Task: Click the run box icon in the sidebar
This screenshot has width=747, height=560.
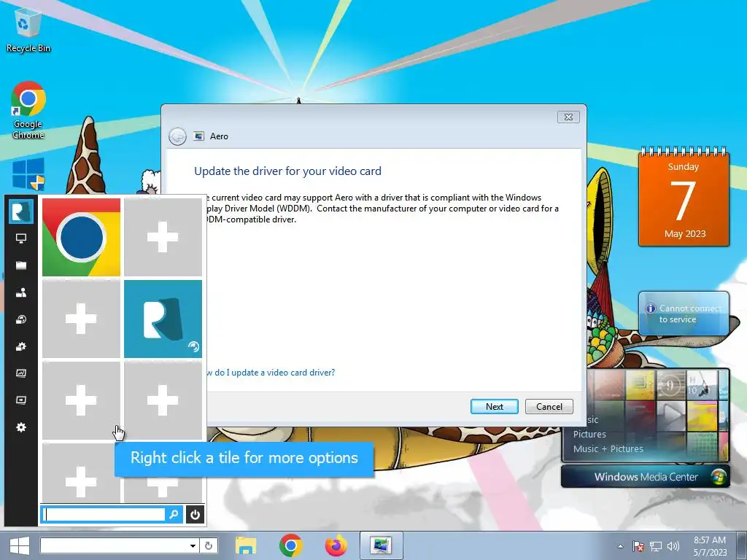Action: click(x=21, y=400)
